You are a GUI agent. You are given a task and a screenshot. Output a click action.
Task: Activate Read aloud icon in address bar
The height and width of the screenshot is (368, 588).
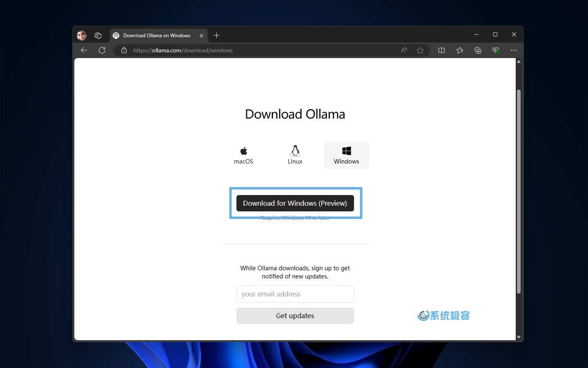(x=404, y=50)
